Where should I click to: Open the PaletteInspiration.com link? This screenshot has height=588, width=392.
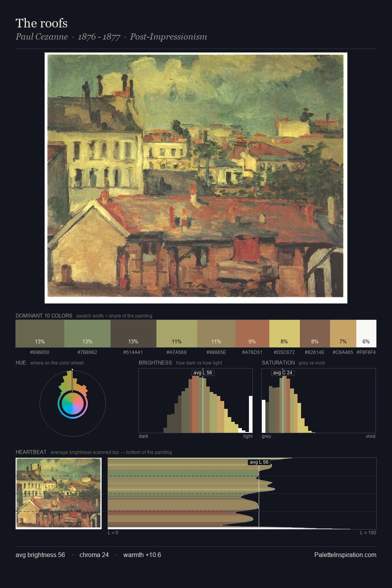[345, 555]
